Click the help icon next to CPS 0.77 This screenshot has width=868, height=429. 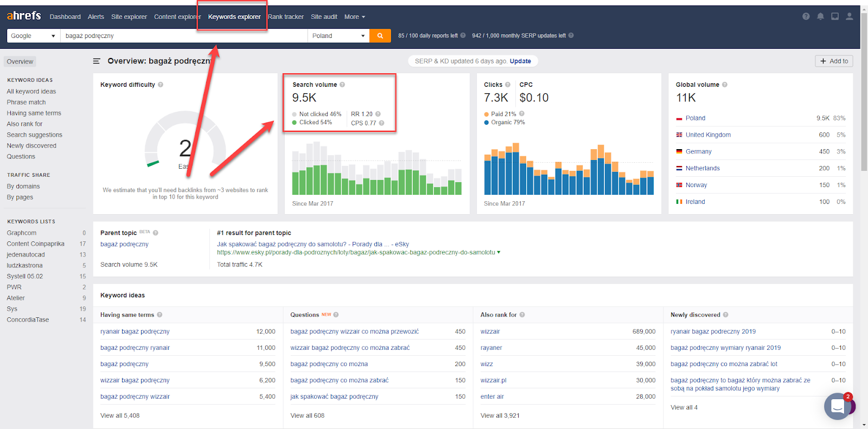pyautogui.click(x=381, y=123)
